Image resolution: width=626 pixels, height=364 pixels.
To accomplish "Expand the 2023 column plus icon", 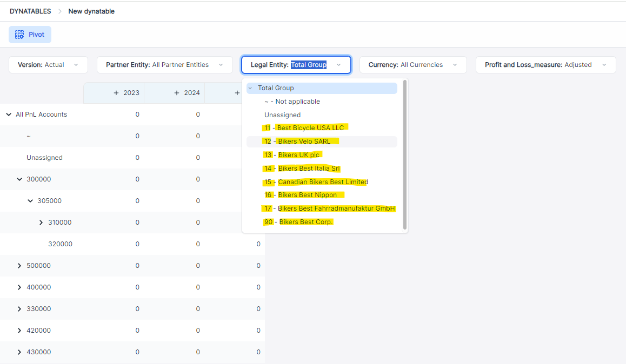I will [116, 93].
